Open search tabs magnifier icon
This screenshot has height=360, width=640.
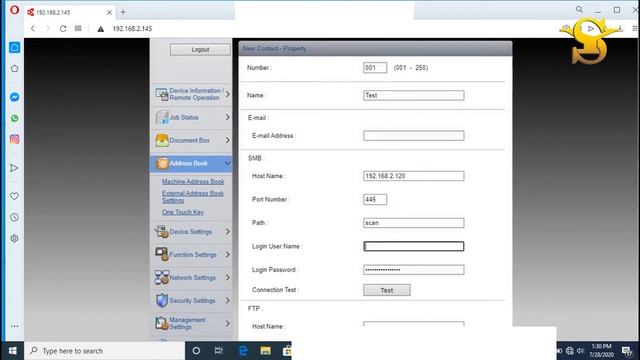pos(579,9)
